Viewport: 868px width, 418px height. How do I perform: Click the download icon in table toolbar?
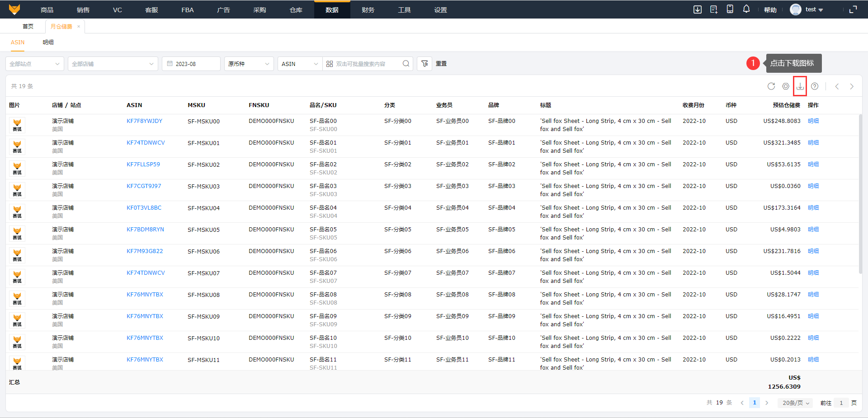pyautogui.click(x=800, y=86)
